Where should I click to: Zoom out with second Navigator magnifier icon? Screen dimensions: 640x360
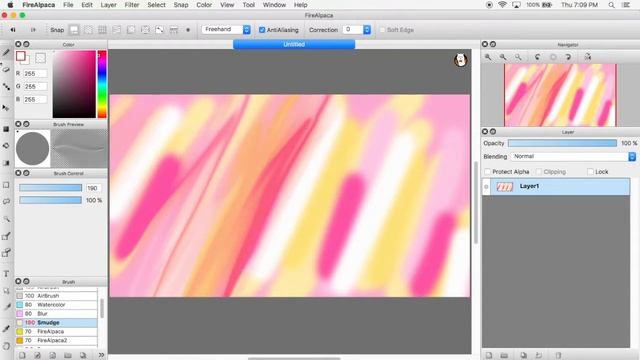503,57
